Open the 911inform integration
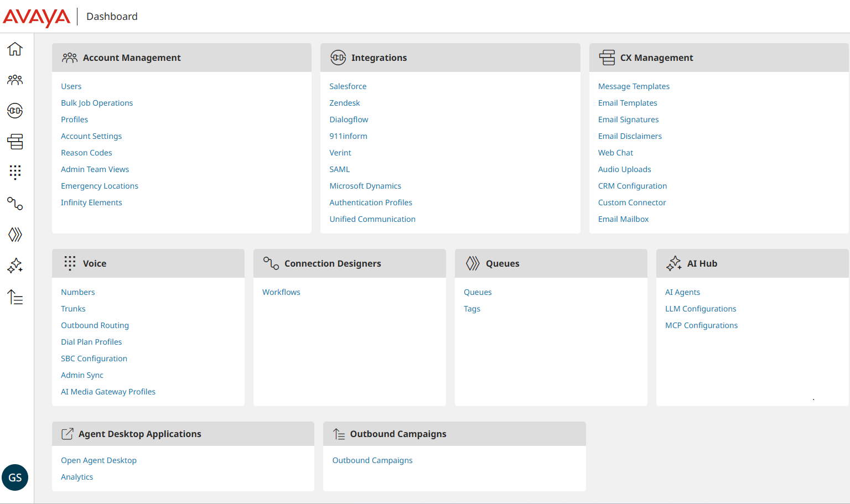The height and width of the screenshot is (504, 850). 348,136
